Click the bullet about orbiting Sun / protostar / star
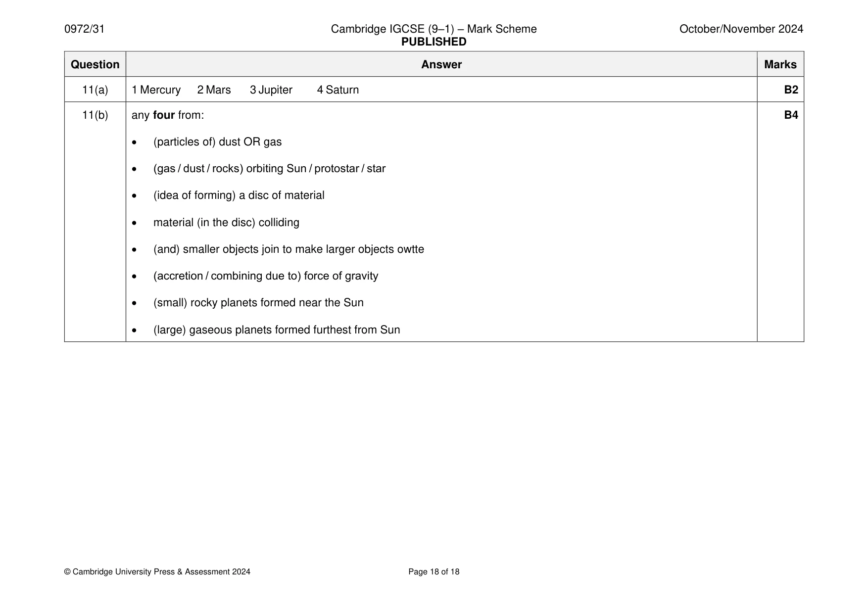Image resolution: width=868 pixels, height=614 pixels. tap(269, 169)
